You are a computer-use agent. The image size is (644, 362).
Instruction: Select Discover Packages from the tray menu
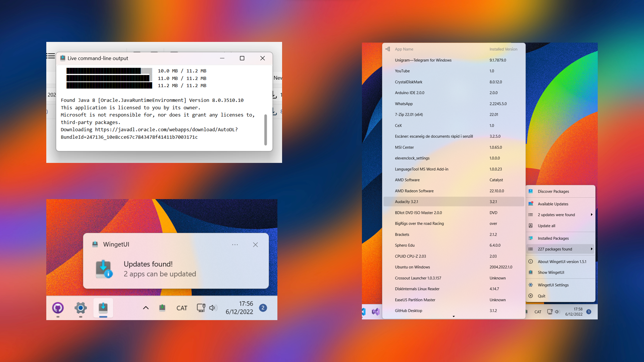[x=553, y=191]
